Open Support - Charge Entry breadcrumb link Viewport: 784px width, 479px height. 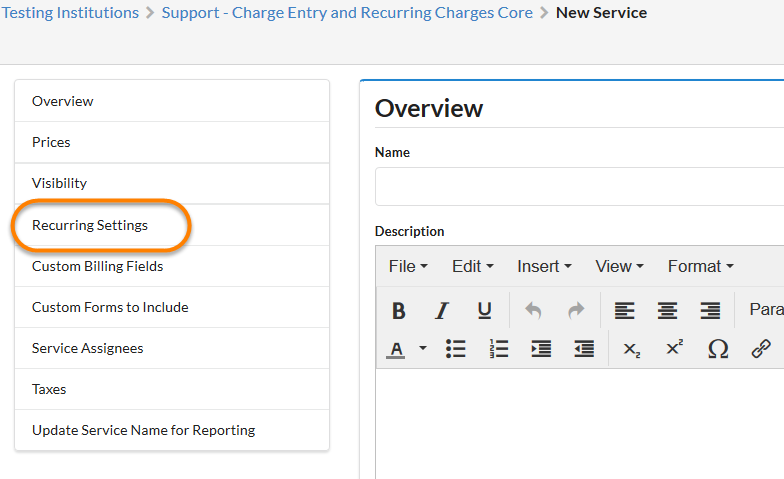tap(347, 13)
